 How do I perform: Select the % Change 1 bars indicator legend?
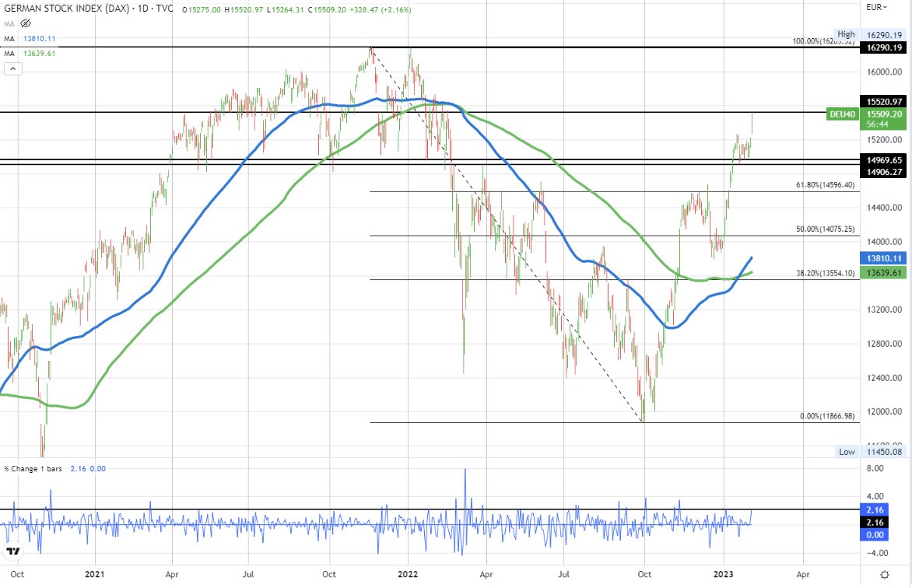click(54, 468)
